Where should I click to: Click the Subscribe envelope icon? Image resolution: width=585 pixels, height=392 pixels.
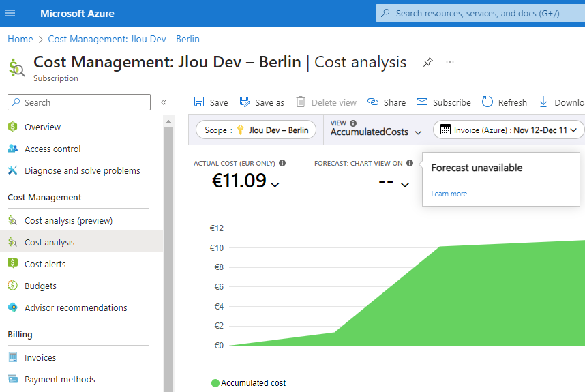(422, 102)
